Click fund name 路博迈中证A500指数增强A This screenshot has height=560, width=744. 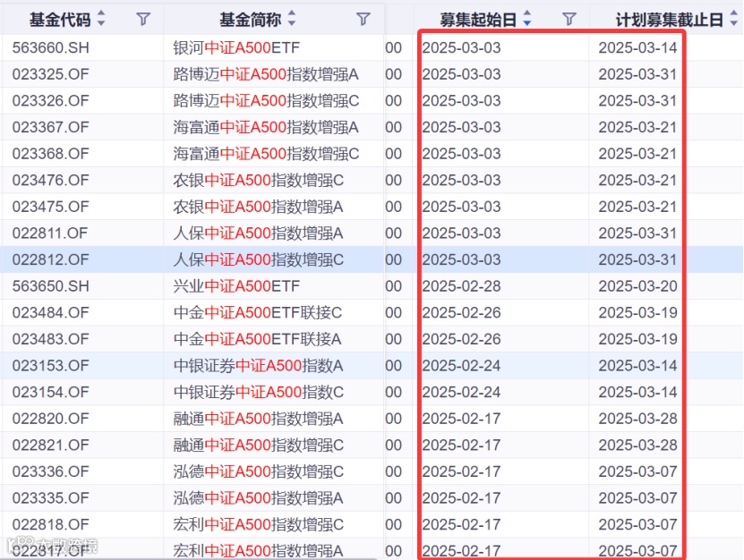266,74
